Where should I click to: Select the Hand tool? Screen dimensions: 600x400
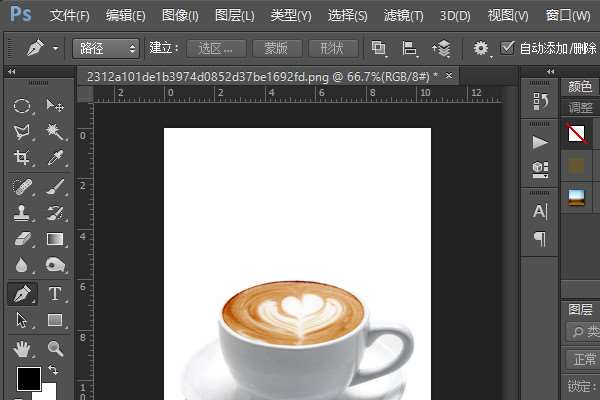tap(21, 349)
